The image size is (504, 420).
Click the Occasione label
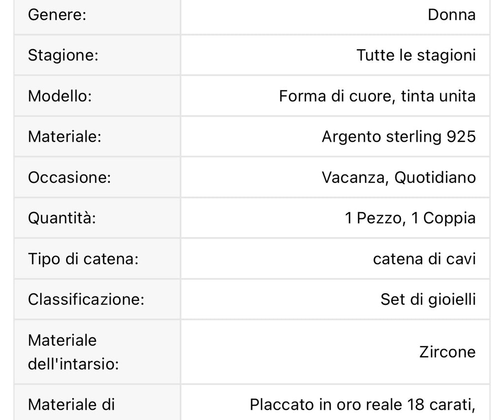coord(69,177)
